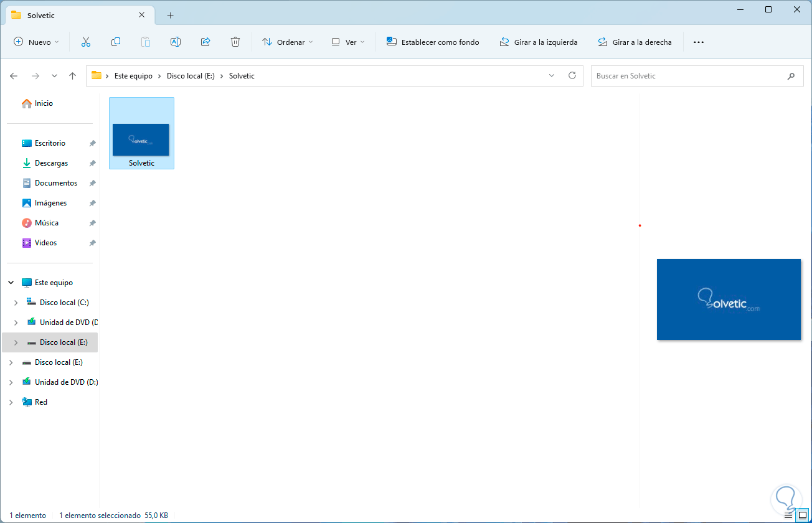Collapse the Este equipo tree node
This screenshot has width=812, height=523.
(11, 283)
